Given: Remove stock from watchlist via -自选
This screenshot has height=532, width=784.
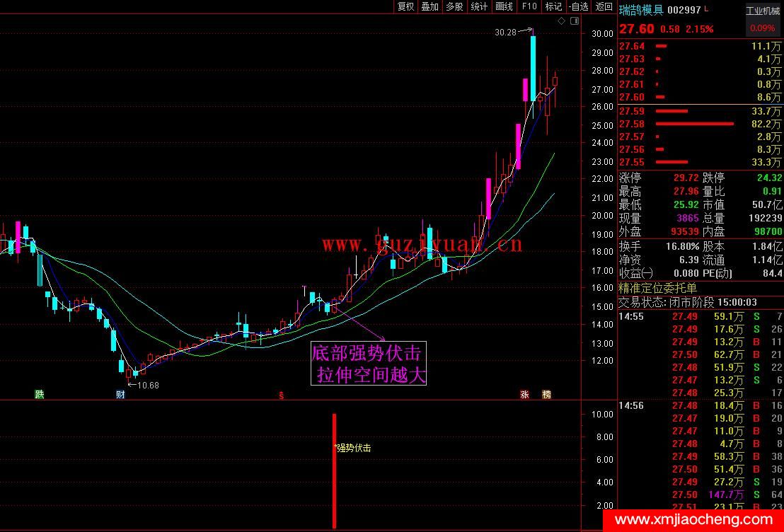Looking at the screenshot, I should pos(578,6).
